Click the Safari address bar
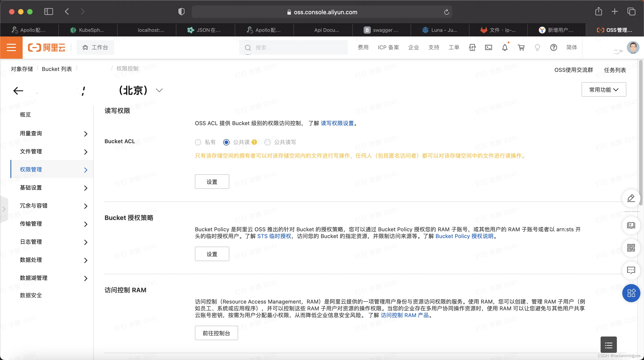The image size is (644, 360). [x=322, y=12]
